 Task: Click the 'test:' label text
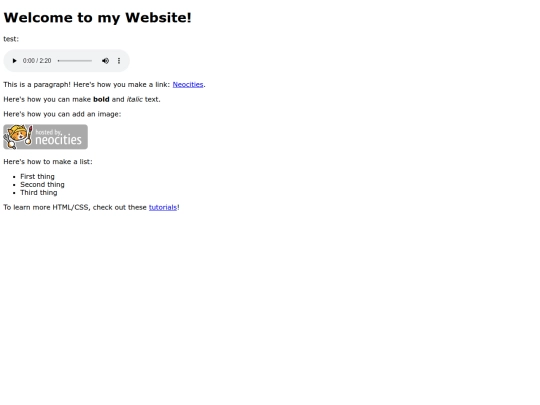11,39
